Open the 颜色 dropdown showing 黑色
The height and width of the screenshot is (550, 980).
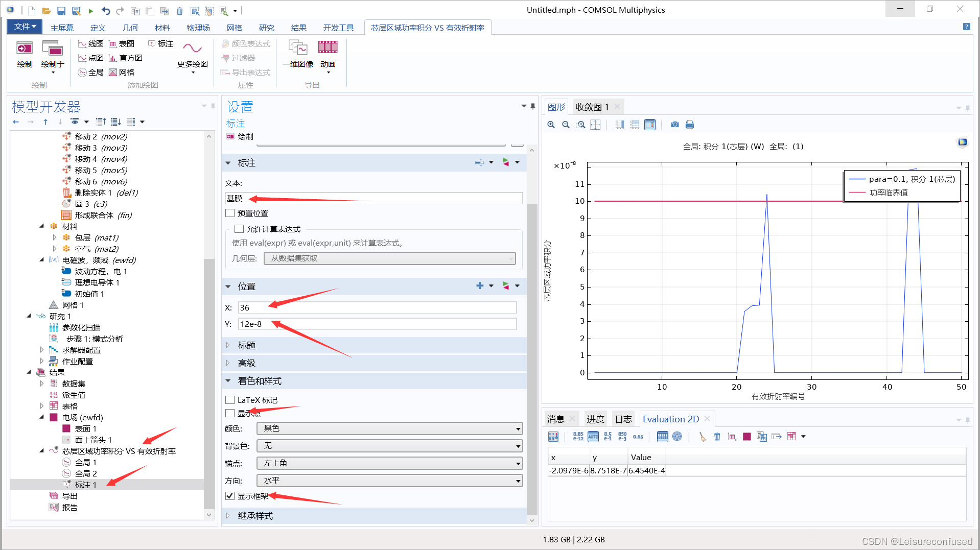click(x=389, y=428)
